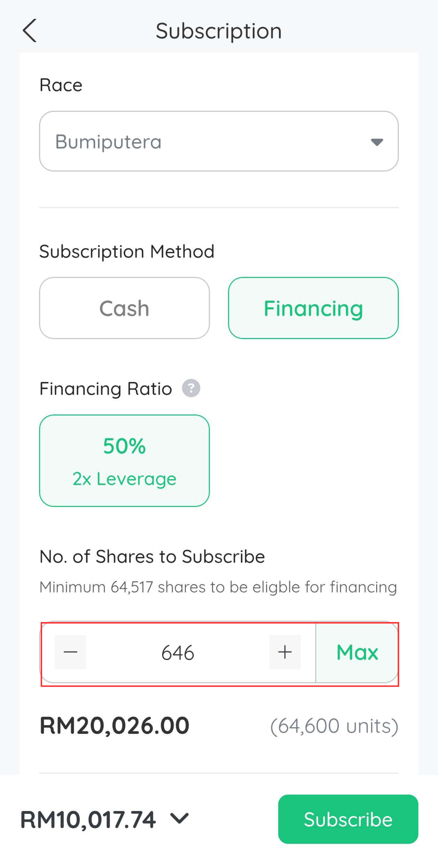Increase shares with the plus icon
Screen dimensions: 438x868
[x=285, y=652]
